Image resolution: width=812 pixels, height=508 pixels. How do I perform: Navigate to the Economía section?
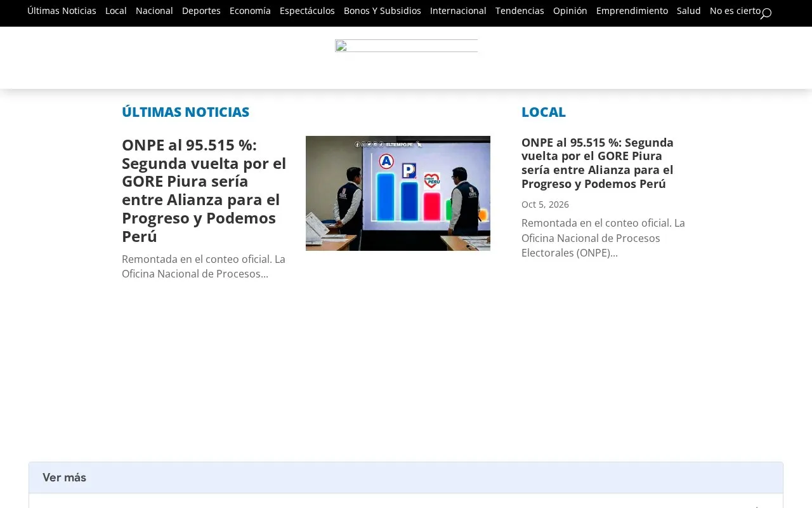(250, 11)
